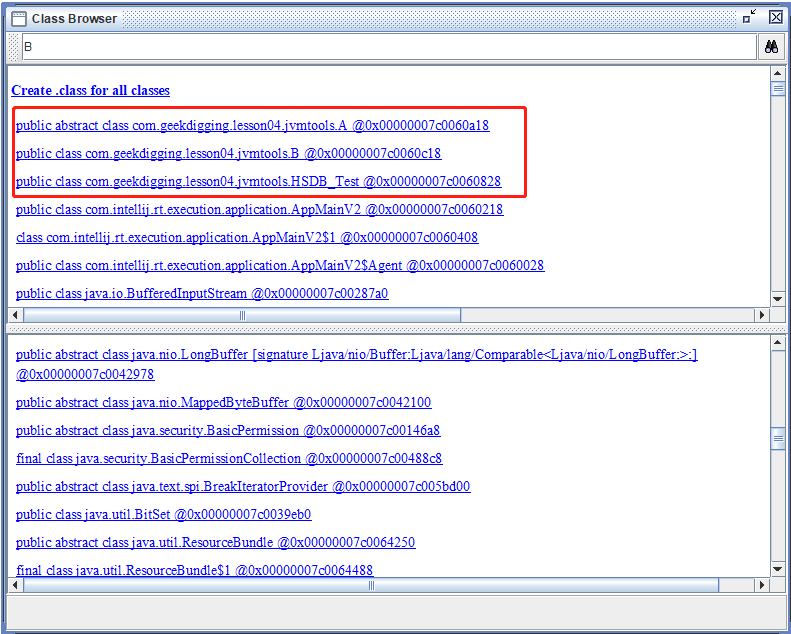
Task: Open 'Create .class for all classes' link
Action: (90, 91)
